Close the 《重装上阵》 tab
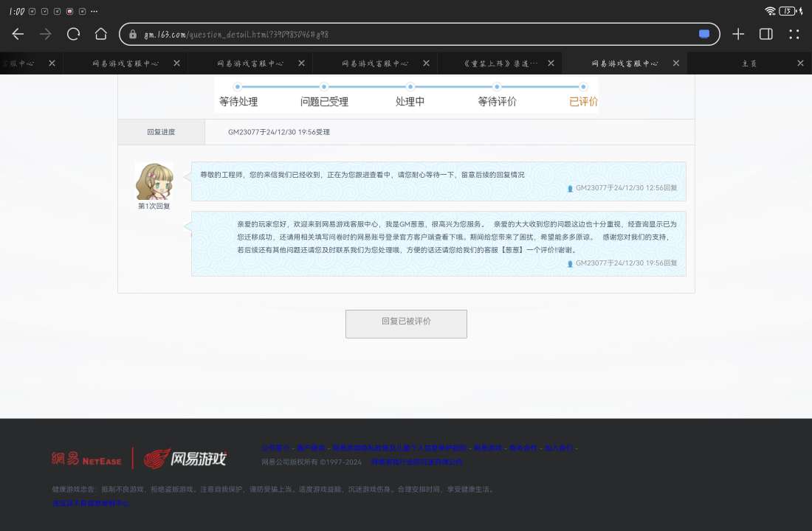This screenshot has height=531, width=812. click(551, 63)
